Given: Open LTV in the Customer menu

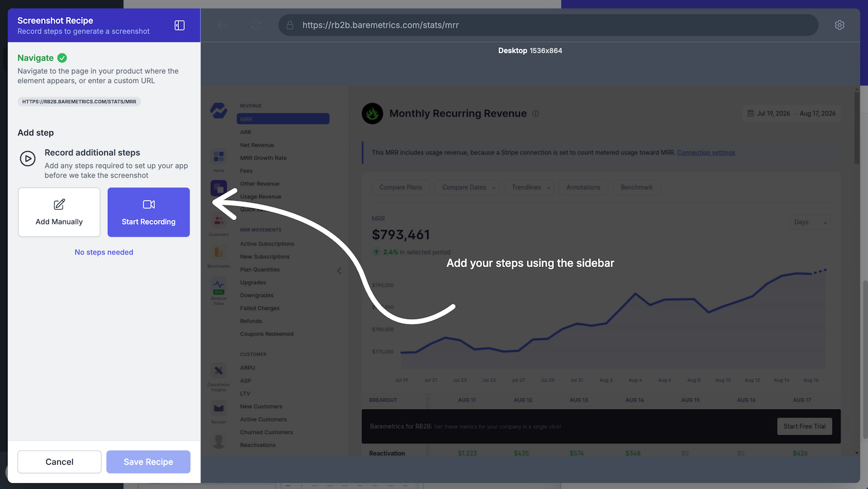Looking at the screenshot, I should [x=245, y=394].
